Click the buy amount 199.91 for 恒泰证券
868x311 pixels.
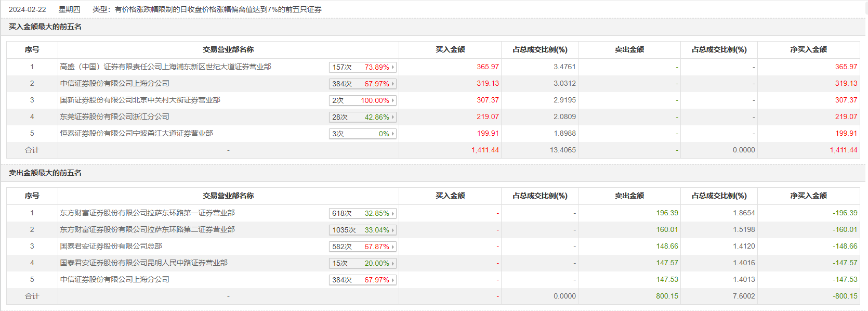coord(488,133)
